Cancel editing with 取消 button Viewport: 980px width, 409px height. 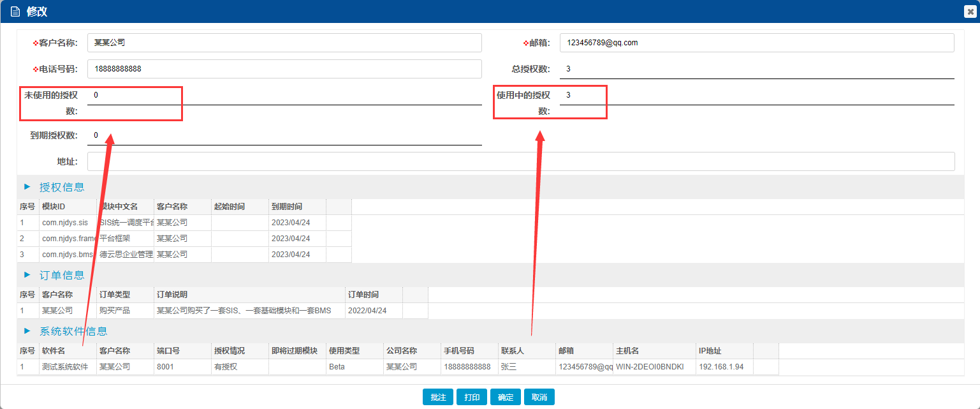point(539,397)
